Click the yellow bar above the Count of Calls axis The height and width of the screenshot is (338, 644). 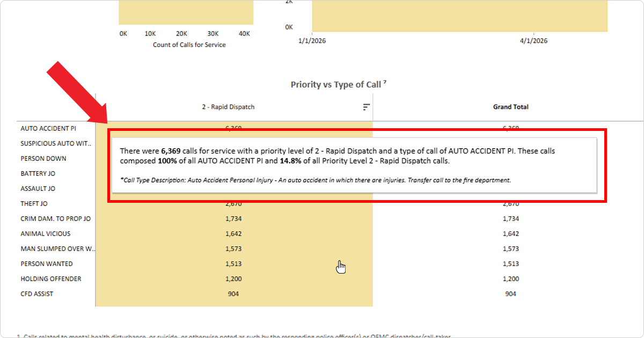point(186,12)
